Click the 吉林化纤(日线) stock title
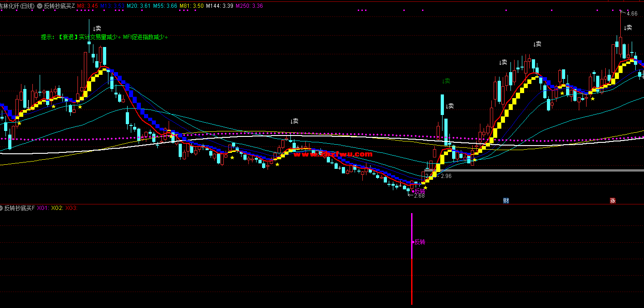Image resolution: width=644 pixels, height=308 pixels. [x=17, y=6]
